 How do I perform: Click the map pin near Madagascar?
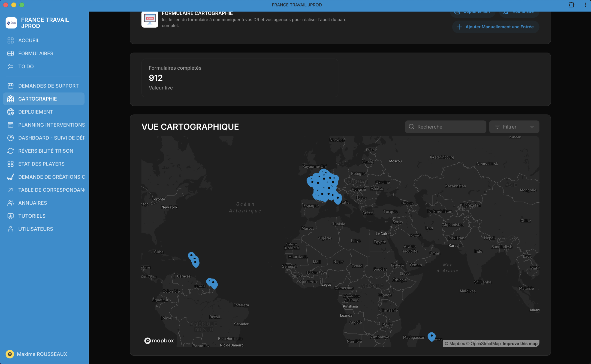[431, 336]
